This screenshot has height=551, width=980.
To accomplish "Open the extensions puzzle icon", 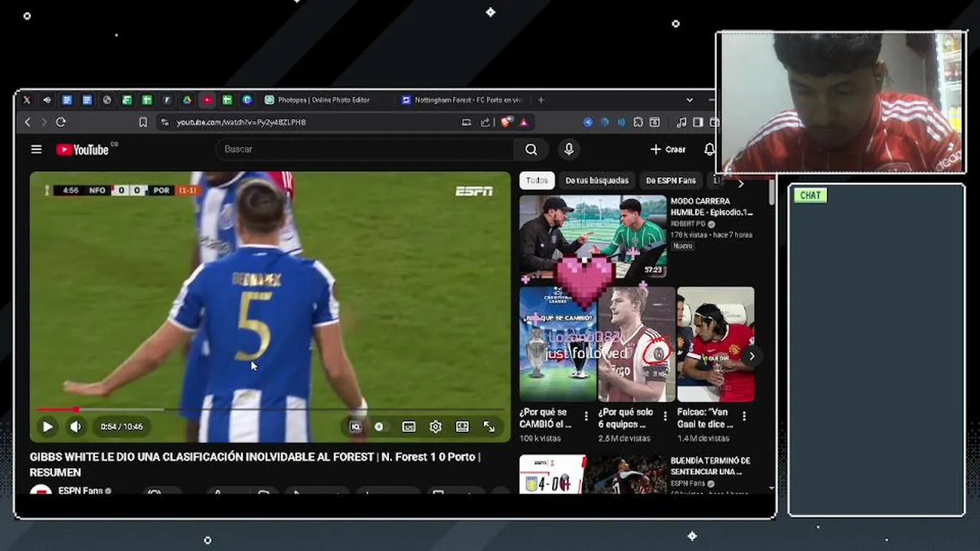I will (638, 122).
